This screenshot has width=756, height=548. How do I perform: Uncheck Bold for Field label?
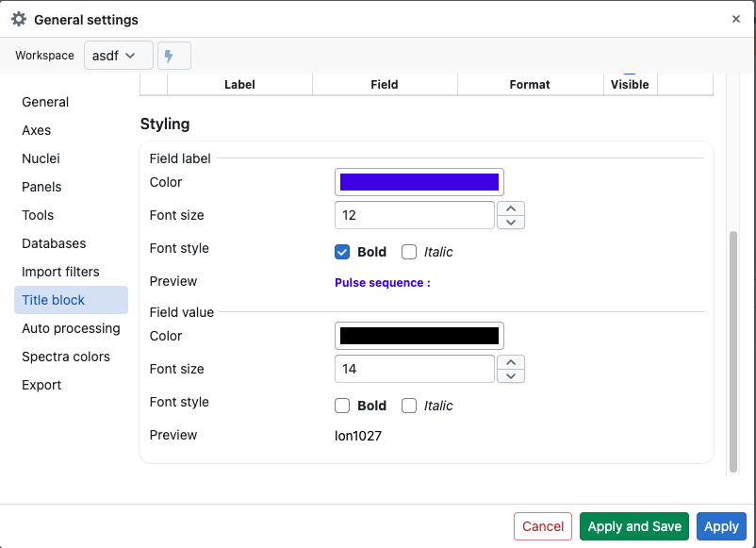click(x=342, y=252)
